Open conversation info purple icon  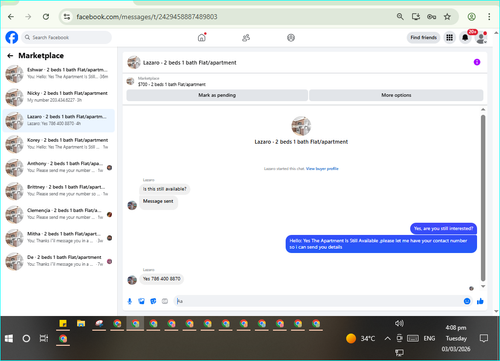click(477, 62)
